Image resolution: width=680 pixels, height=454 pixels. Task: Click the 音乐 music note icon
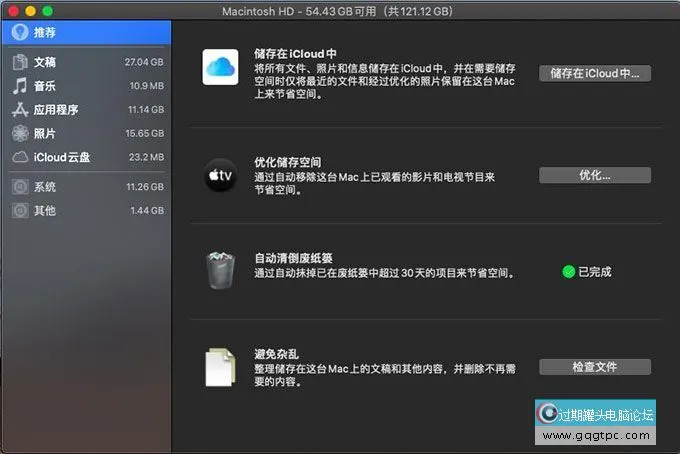click(20, 86)
